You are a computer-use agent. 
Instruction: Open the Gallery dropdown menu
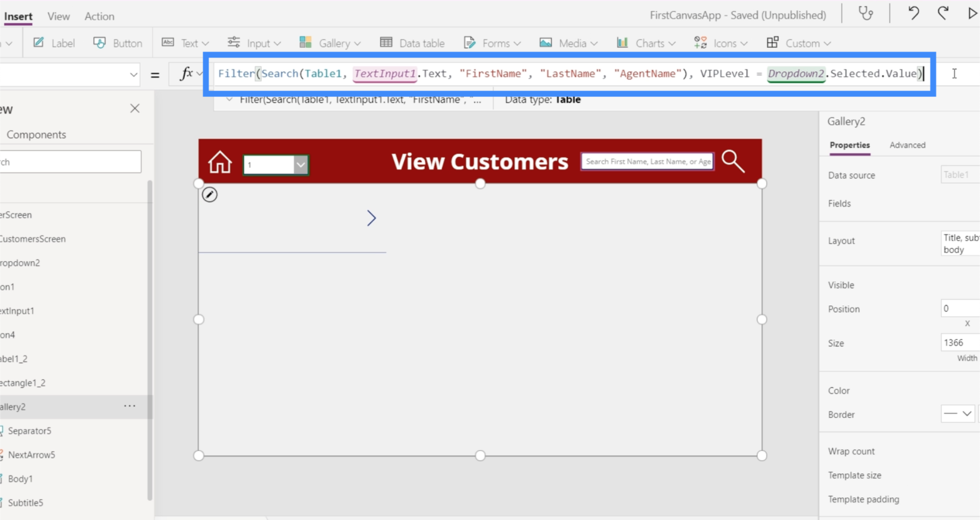330,43
